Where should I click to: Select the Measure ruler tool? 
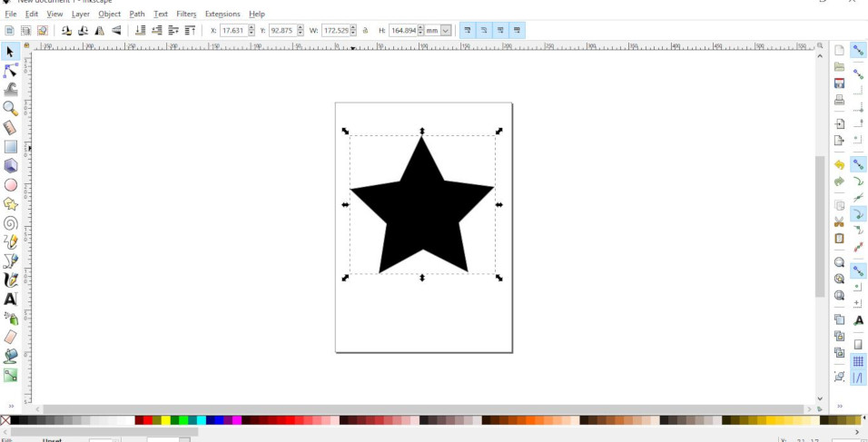coord(10,128)
